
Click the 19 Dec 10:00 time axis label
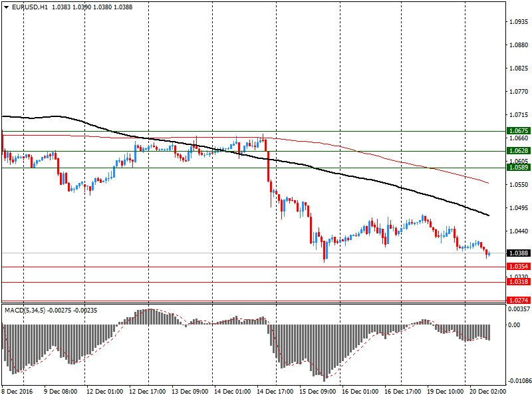(446, 392)
